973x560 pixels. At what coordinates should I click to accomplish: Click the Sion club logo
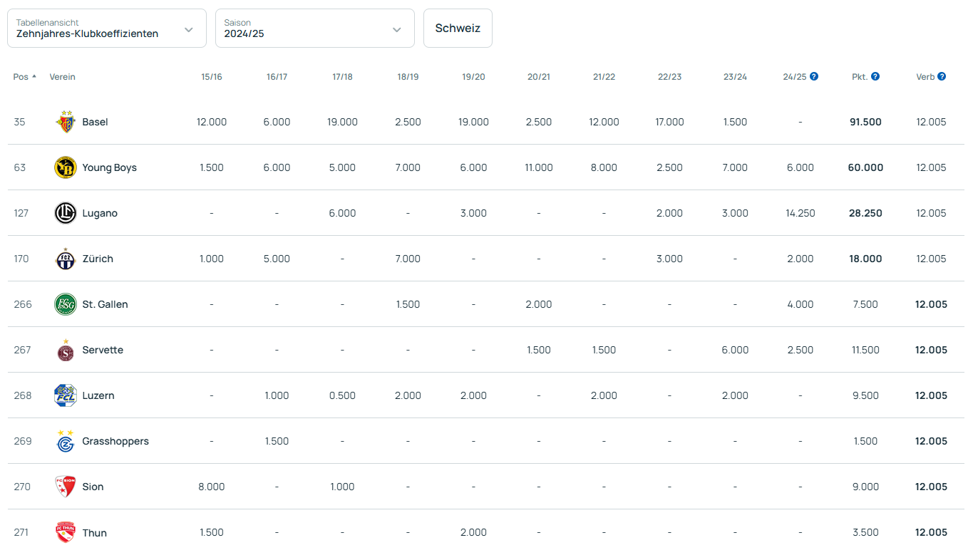pos(66,487)
